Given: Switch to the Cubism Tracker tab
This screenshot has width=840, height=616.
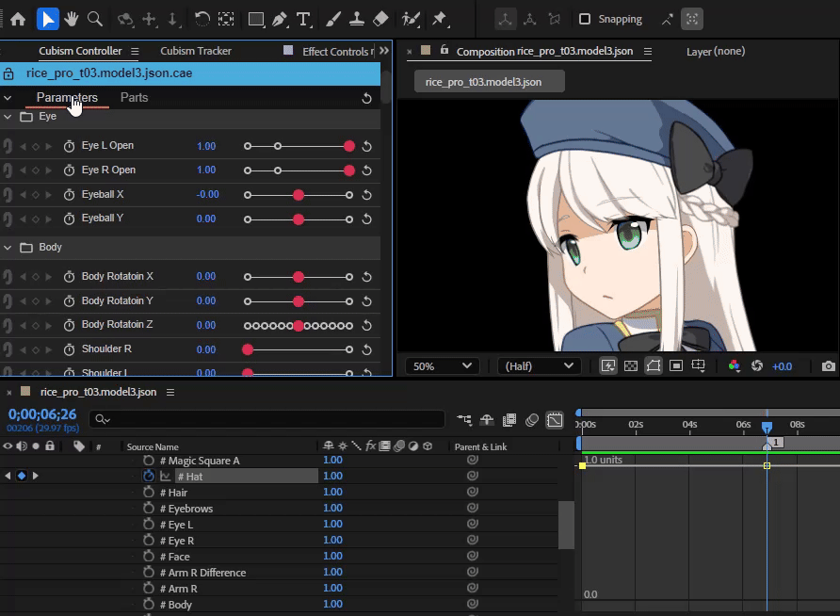Looking at the screenshot, I should [x=196, y=51].
